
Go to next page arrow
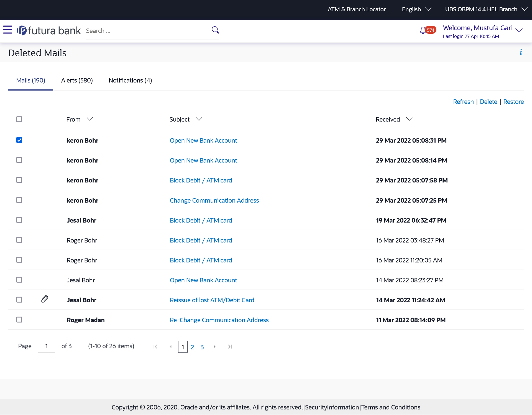tap(214, 347)
